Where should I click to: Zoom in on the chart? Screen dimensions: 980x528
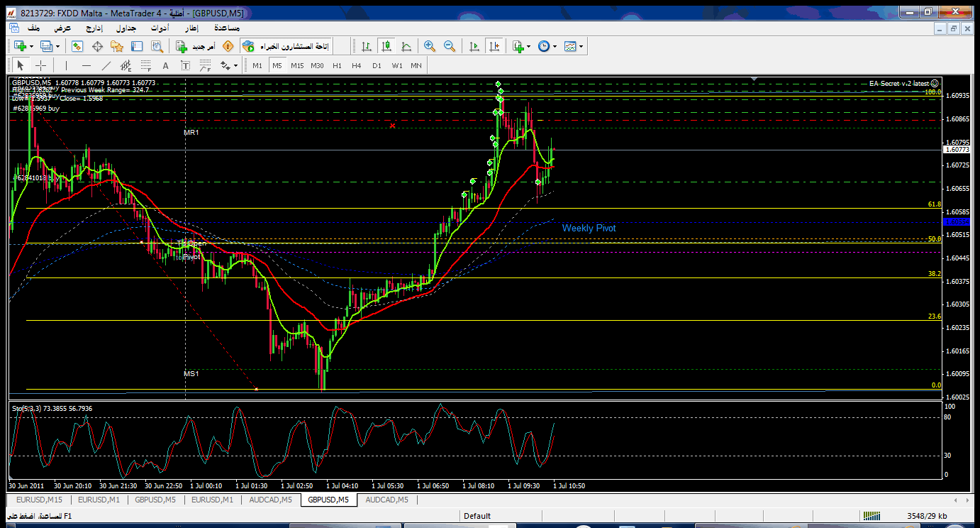(430, 46)
